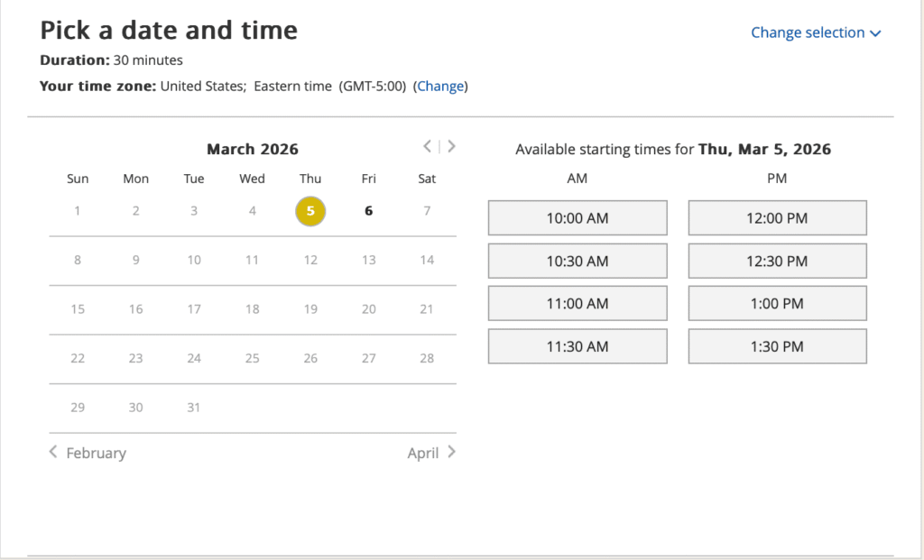Click the Change time zone link
The width and height of the screenshot is (924, 560).
point(440,87)
